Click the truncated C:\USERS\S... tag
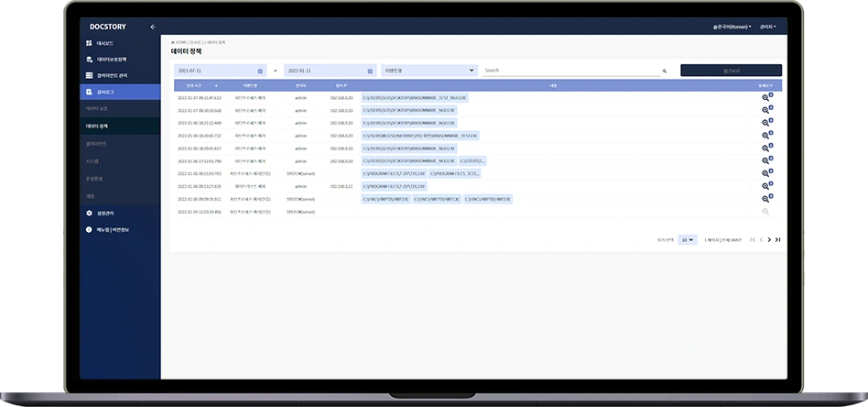This screenshot has width=868, height=407. pyautogui.click(x=472, y=160)
